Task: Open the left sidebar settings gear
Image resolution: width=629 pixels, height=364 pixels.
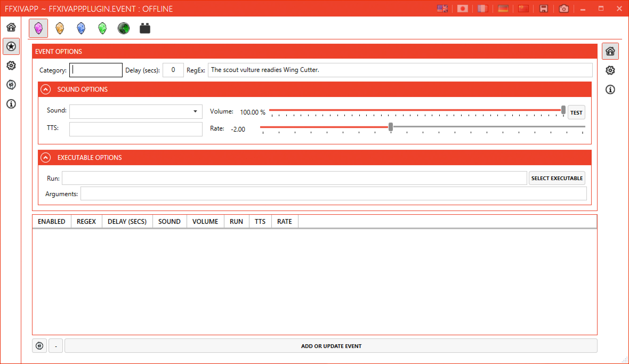Action: coord(11,66)
